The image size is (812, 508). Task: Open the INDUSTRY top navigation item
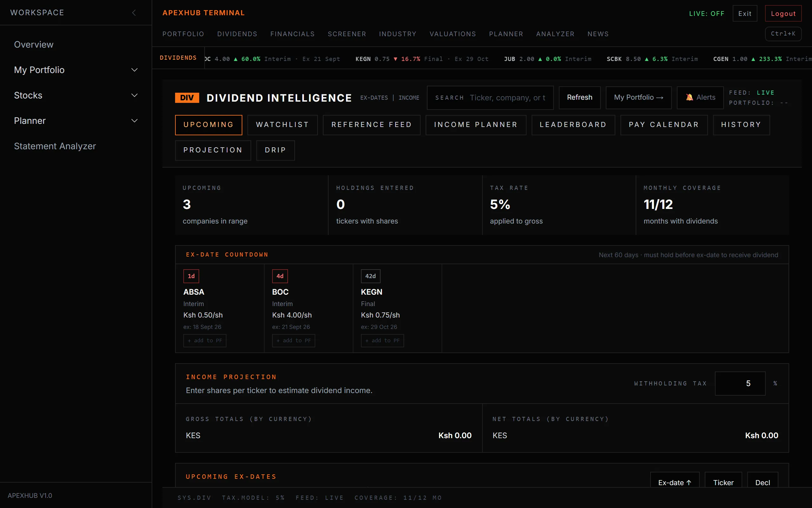(398, 34)
